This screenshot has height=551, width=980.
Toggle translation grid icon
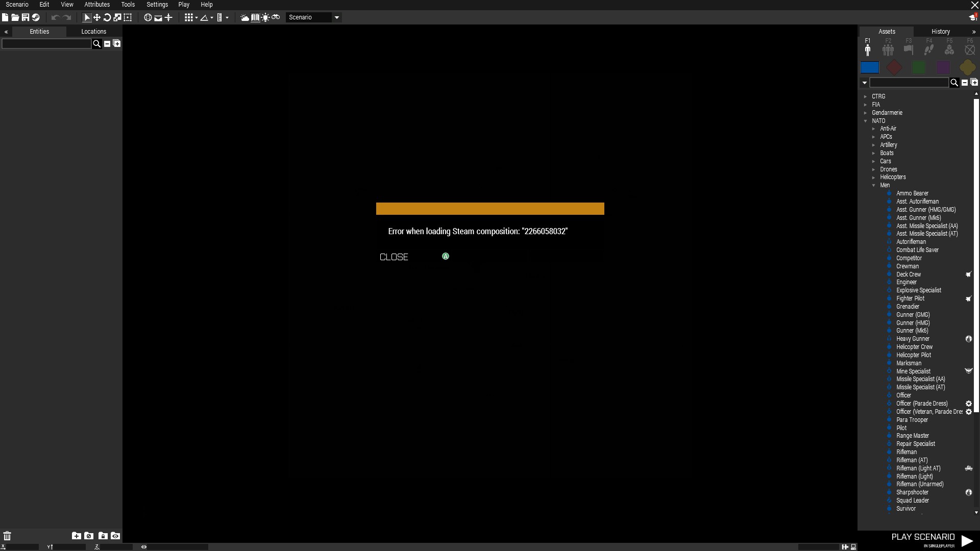tap(189, 17)
